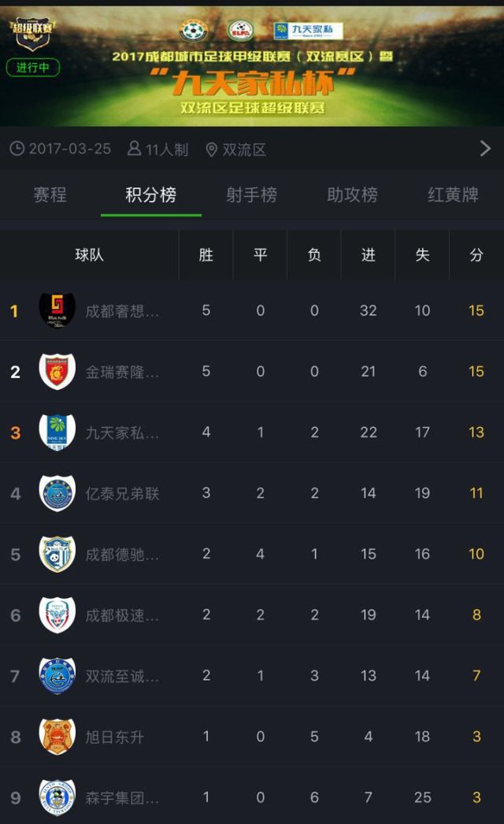Click the 森宇集团 team crest icon
Image resolution: width=504 pixels, height=824 pixels.
click(57, 797)
